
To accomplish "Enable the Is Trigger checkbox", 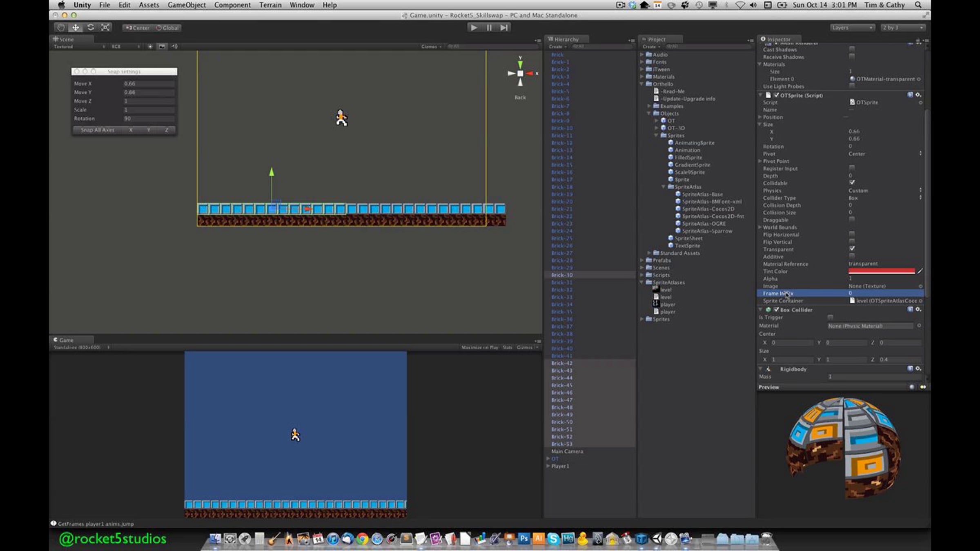I will point(830,317).
